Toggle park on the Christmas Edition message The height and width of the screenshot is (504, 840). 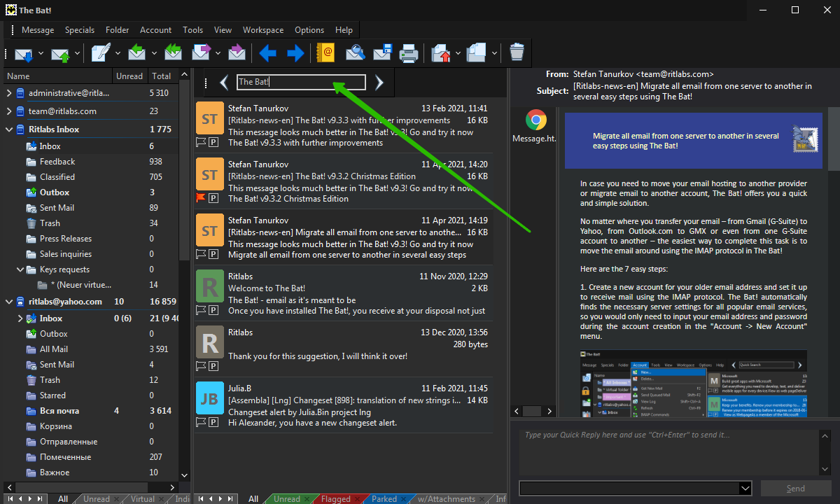[x=213, y=198]
